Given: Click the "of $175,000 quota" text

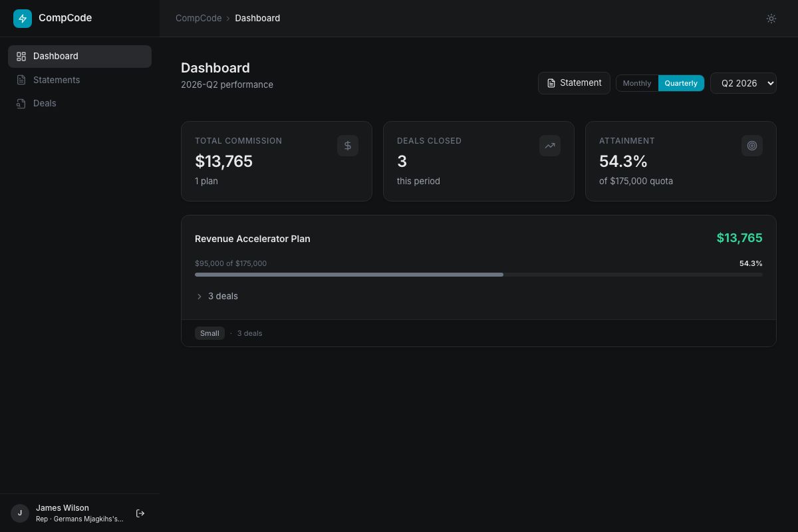Looking at the screenshot, I should tap(636, 181).
